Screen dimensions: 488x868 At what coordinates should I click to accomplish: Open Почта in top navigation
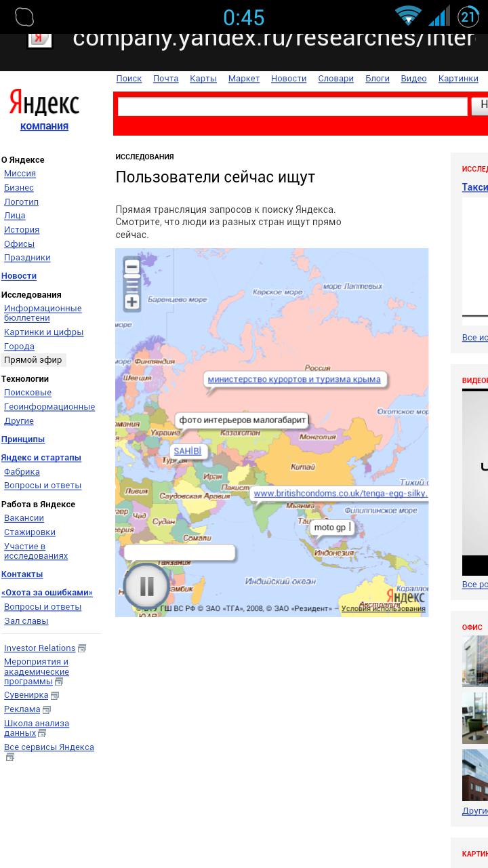165,79
